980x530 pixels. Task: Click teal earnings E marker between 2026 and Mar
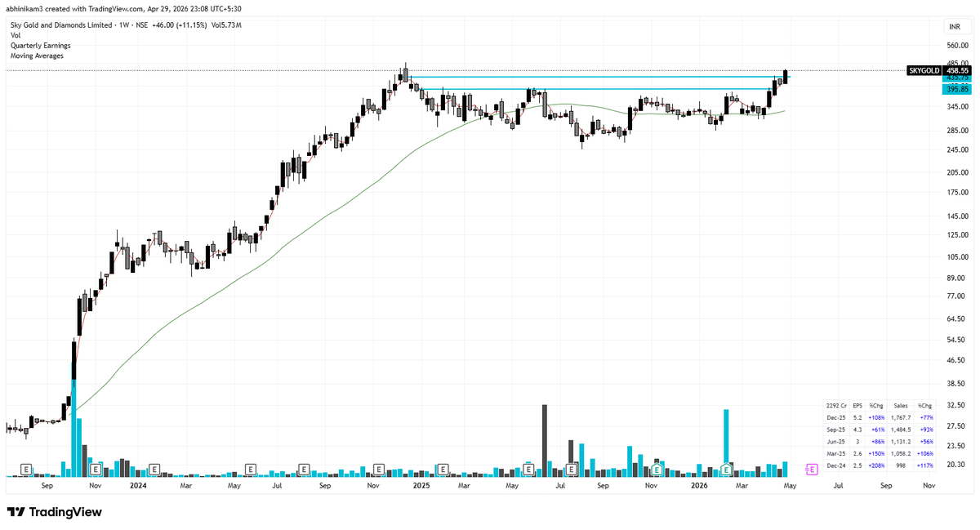[725, 470]
